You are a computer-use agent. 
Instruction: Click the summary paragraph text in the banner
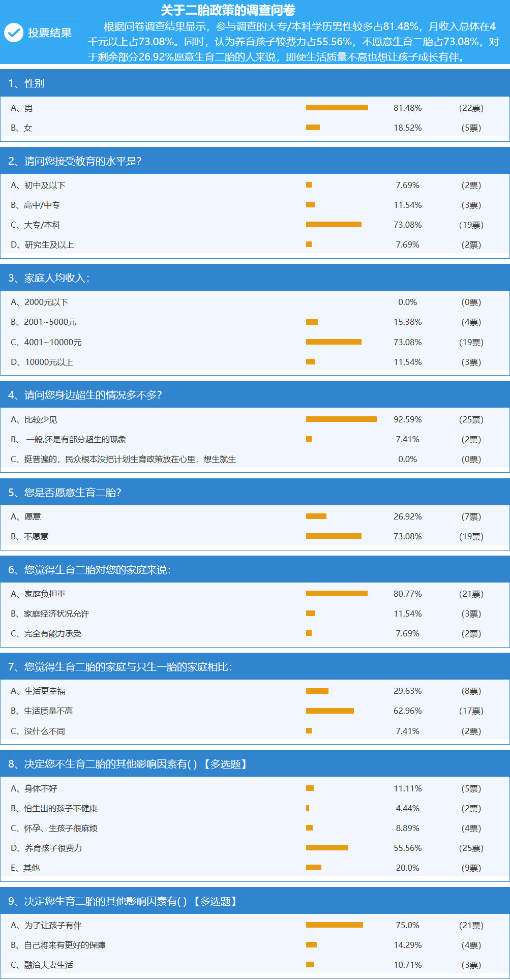click(x=293, y=42)
